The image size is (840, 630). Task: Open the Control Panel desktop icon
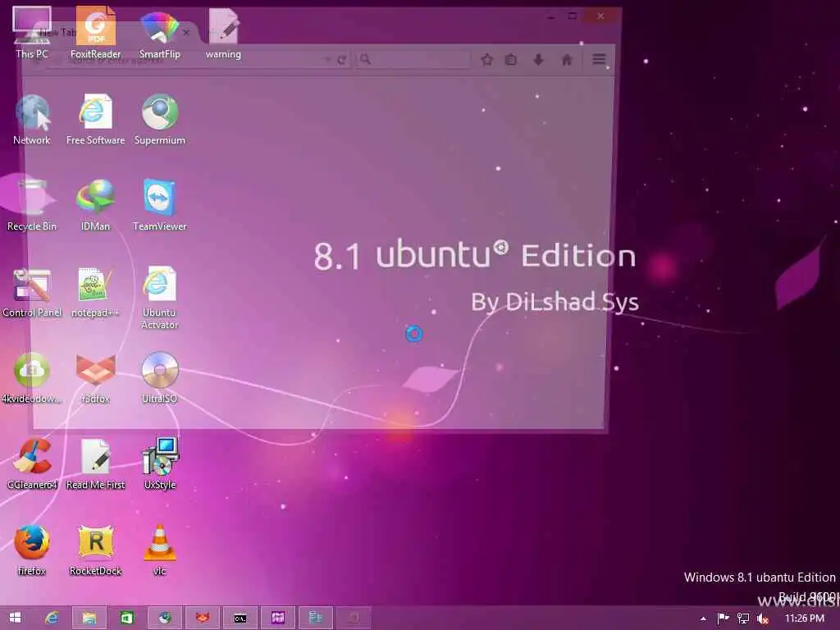point(32,292)
